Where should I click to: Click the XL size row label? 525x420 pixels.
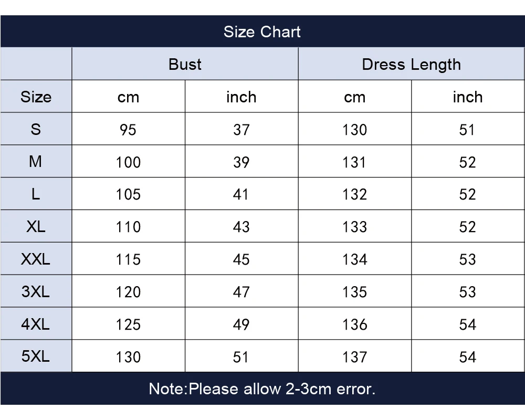[x=36, y=226]
